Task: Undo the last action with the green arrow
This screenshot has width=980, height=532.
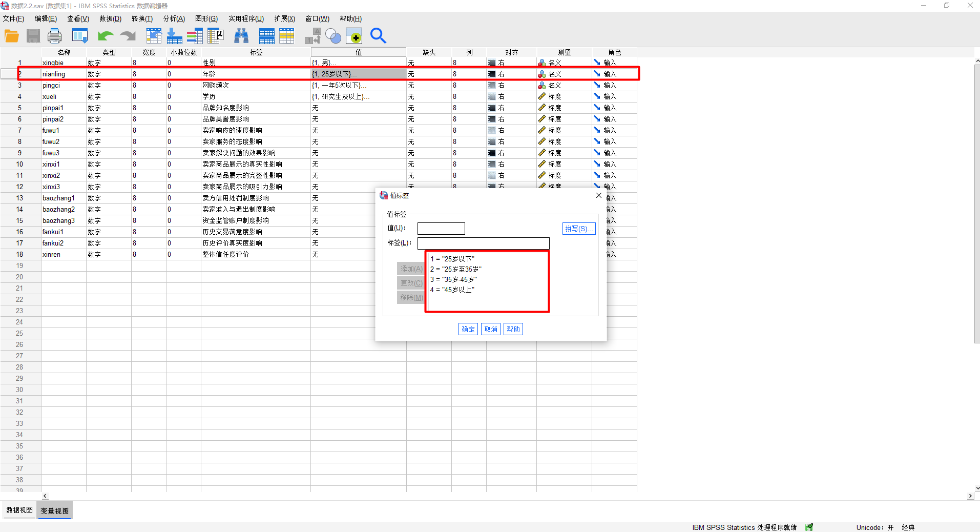Action: pyautogui.click(x=106, y=36)
